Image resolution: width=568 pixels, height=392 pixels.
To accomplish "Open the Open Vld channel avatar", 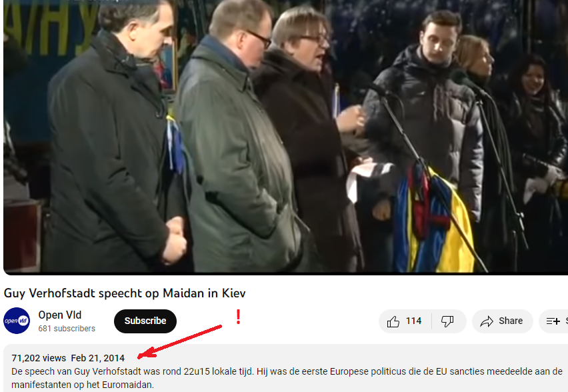I will (17, 321).
